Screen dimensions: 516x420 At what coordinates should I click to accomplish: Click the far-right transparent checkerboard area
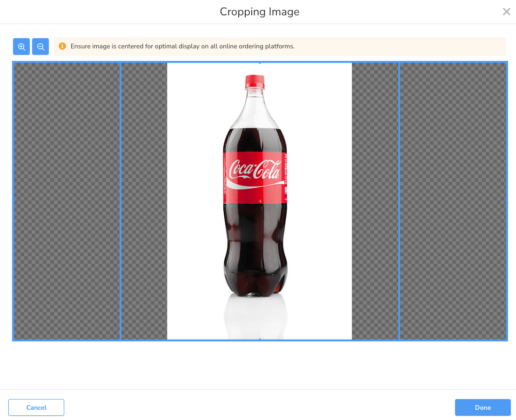pyautogui.click(x=452, y=201)
